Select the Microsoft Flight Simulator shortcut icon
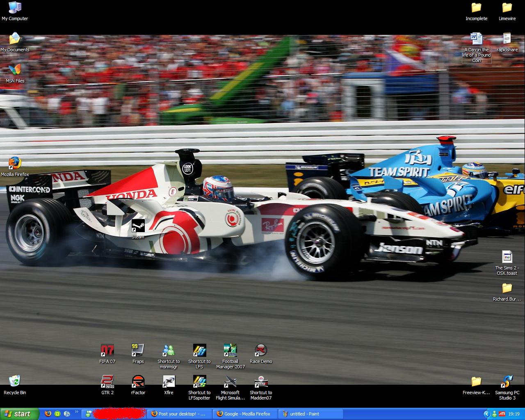525x420 pixels. point(230,388)
